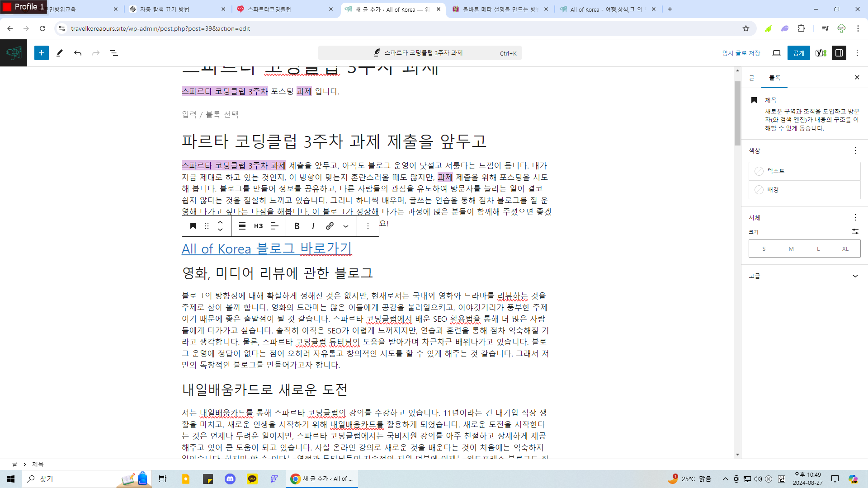Select 글 in the bottom breadcrumb
Image resolution: width=868 pixels, height=488 pixels.
coord(14,465)
